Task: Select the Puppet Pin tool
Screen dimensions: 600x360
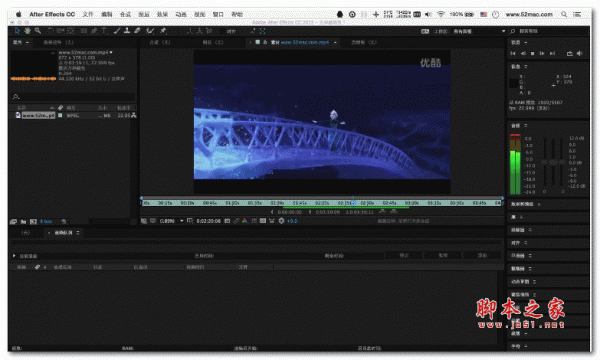Action: click(163, 31)
